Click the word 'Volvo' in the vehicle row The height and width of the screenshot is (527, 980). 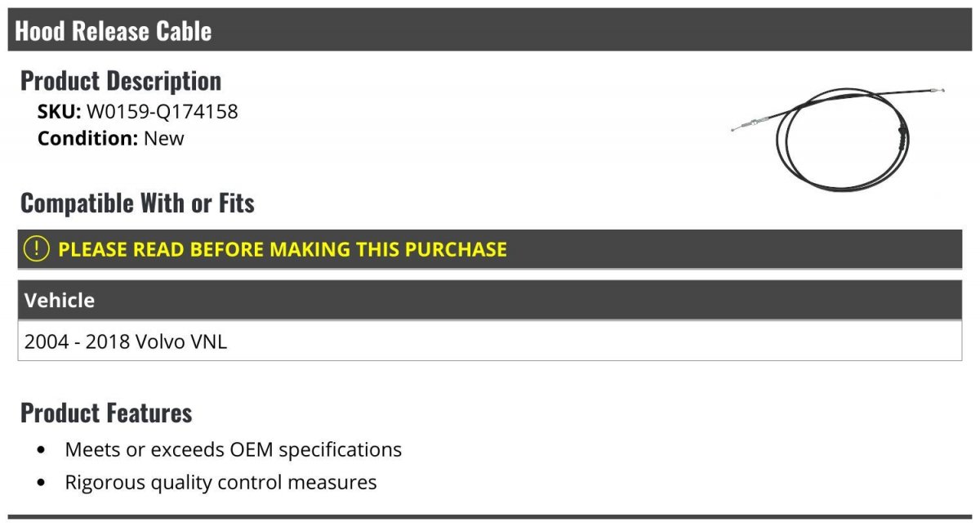point(160,342)
